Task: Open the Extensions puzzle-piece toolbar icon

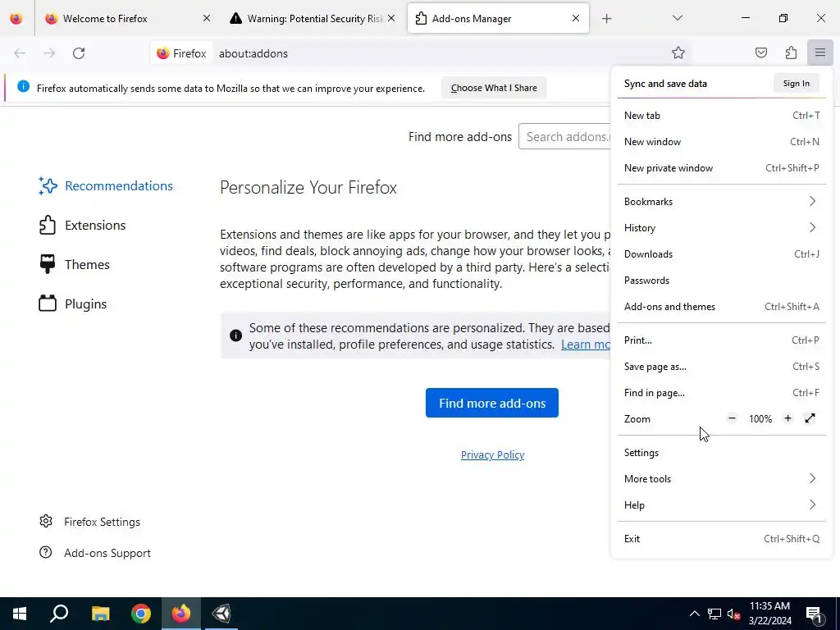Action: pos(791,52)
